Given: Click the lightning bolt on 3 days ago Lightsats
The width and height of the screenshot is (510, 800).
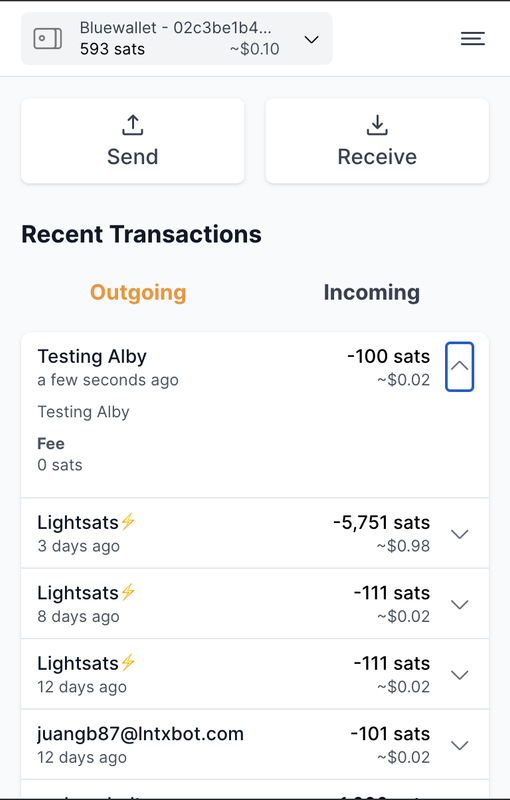Looking at the screenshot, I should [x=128, y=521].
